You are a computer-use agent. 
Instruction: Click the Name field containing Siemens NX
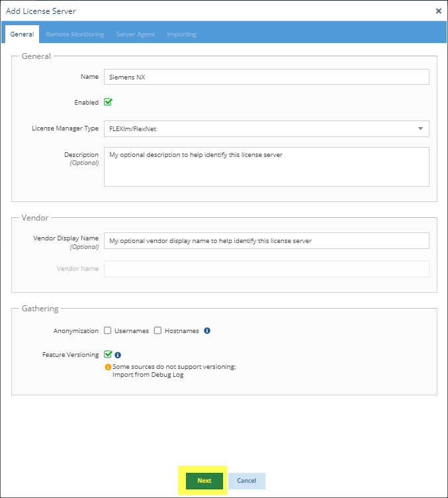267,77
